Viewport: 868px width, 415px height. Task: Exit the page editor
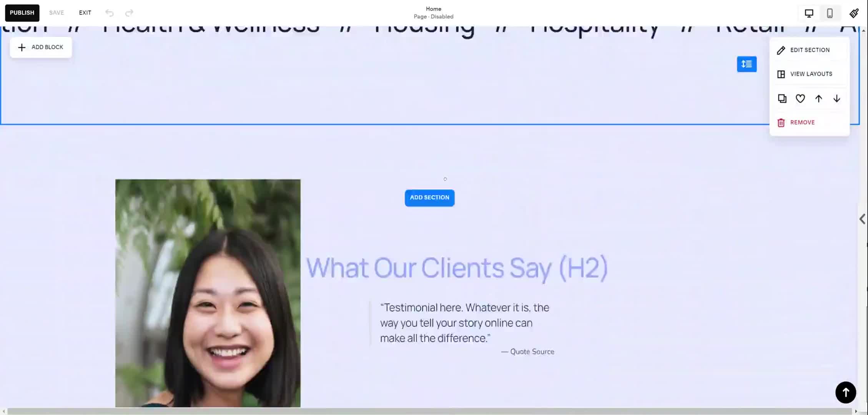[85, 13]
